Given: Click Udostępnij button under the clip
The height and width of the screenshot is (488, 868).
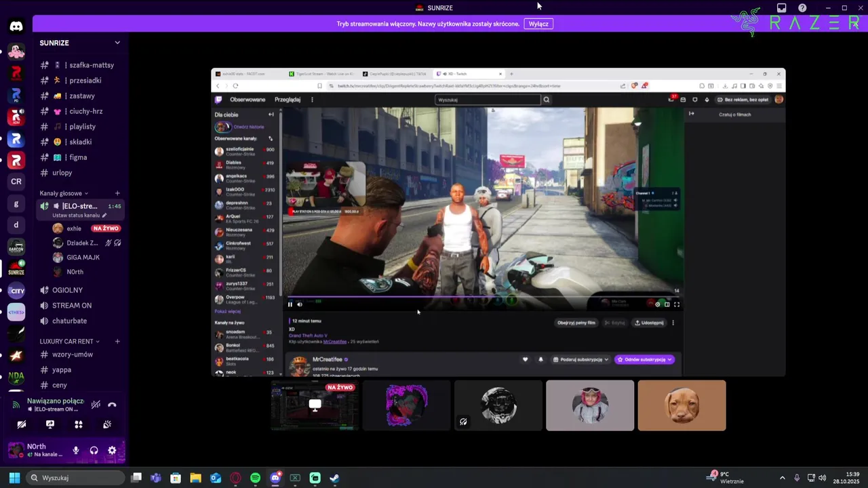Looking at the screenshot, I should [x=649, y=323].
